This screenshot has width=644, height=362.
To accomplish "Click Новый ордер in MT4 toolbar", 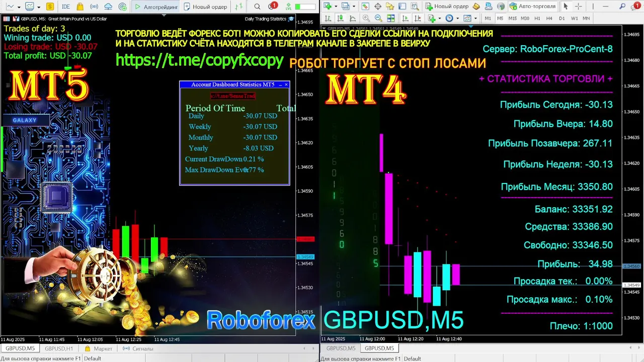I will coord(446,7).
